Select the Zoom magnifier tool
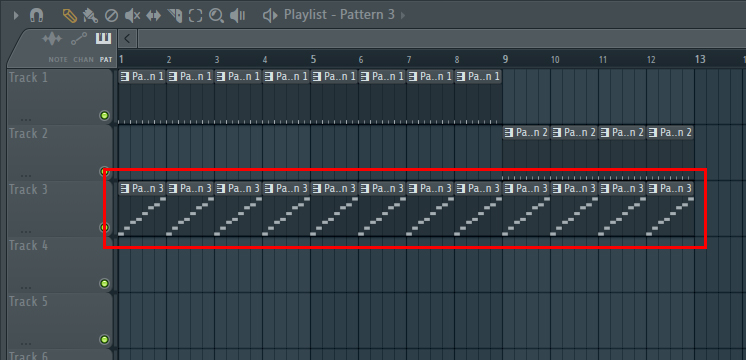 coord(216,16)
